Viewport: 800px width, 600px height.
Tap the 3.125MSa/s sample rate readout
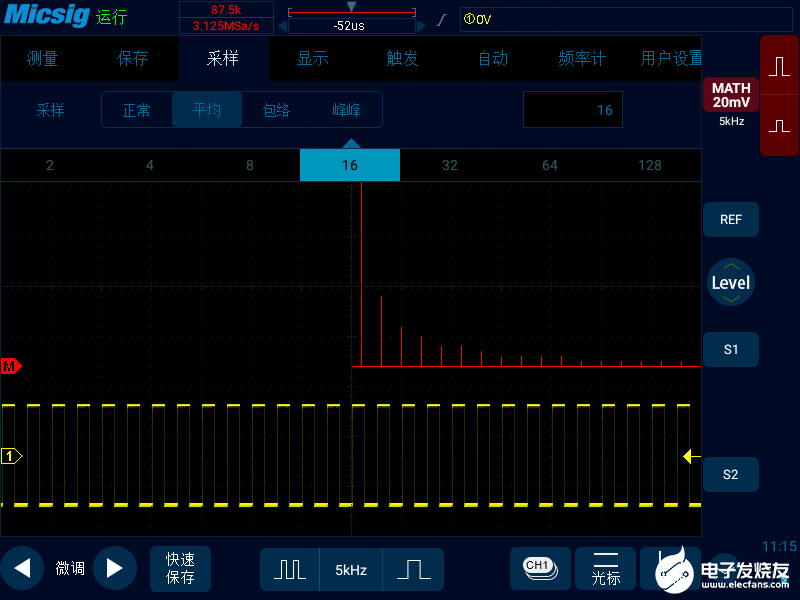point(226,26)
